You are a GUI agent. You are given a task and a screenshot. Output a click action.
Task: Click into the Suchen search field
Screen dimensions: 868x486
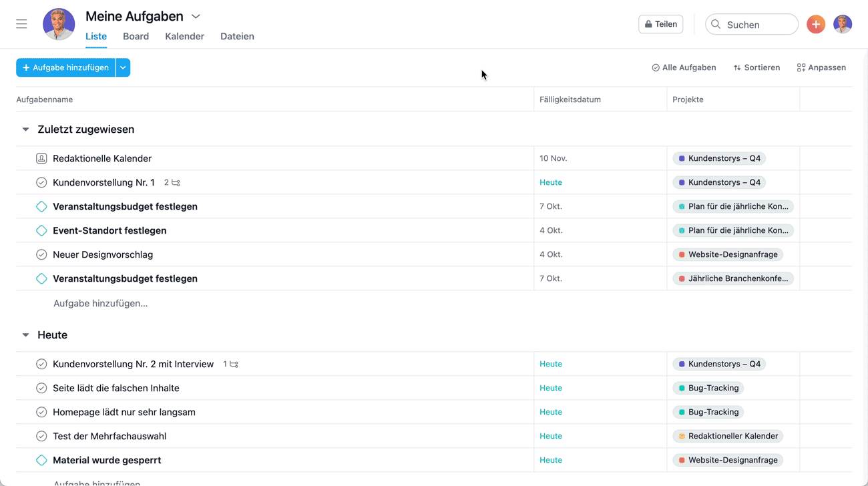[x=752, y=24]
